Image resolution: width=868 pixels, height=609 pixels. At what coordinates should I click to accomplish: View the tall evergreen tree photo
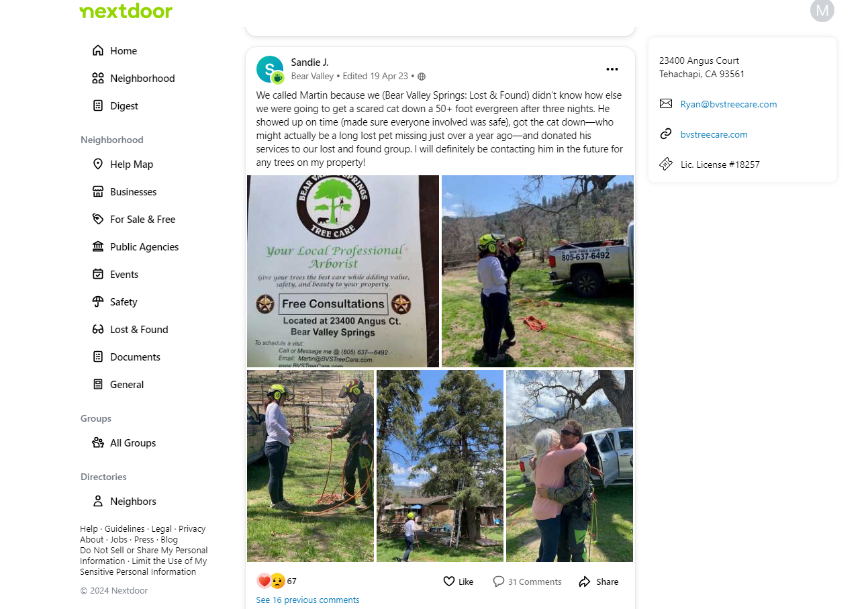click(440, 466)
